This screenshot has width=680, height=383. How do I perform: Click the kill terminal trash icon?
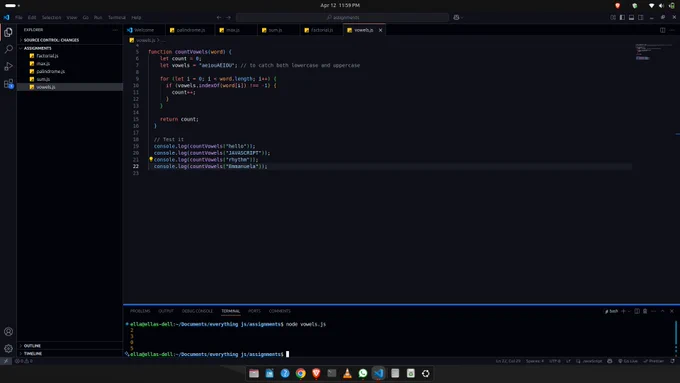[645, 311]
